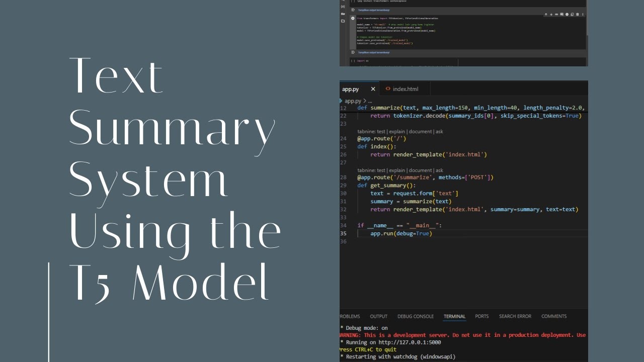Click app.py in the breadcrumb path
The width and height of the screenshot is (644, 362).
353,101
